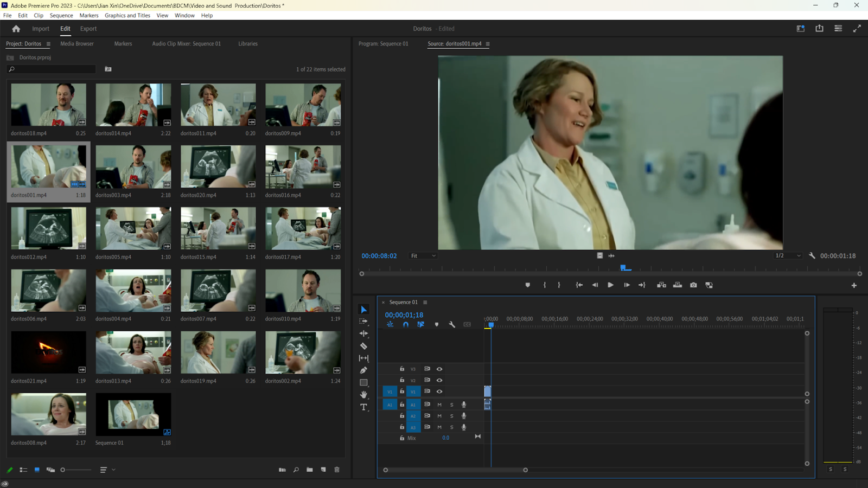Hide the V3 track output eye

coord(439,369)
